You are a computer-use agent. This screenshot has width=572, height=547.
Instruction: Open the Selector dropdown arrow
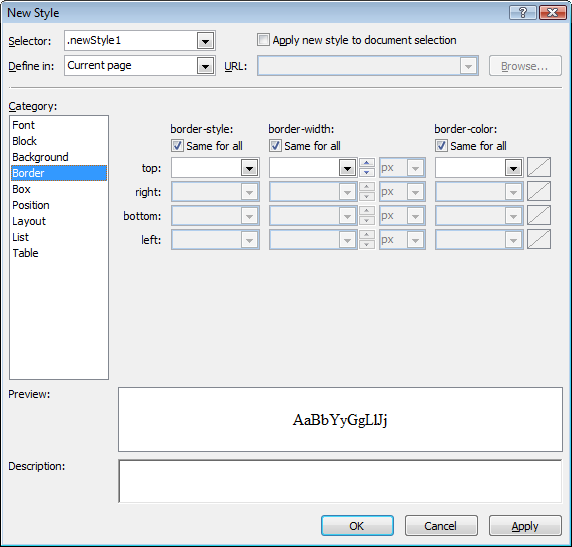[205, 41]
